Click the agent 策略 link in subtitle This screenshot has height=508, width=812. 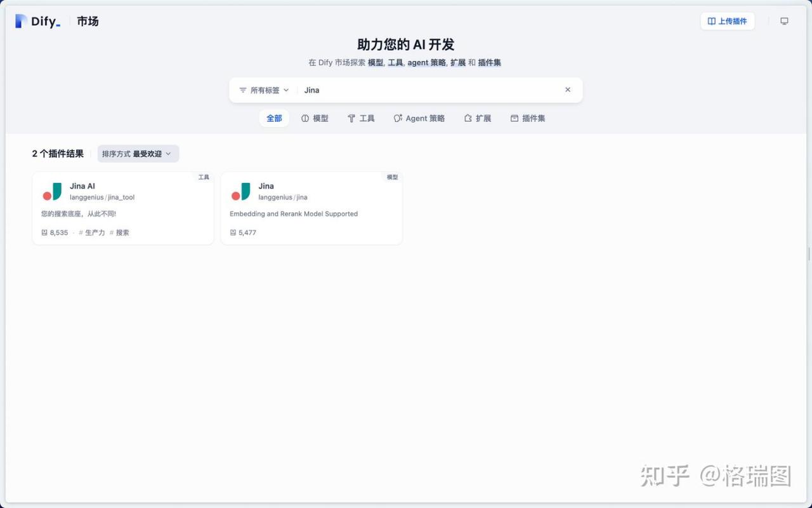426,63
